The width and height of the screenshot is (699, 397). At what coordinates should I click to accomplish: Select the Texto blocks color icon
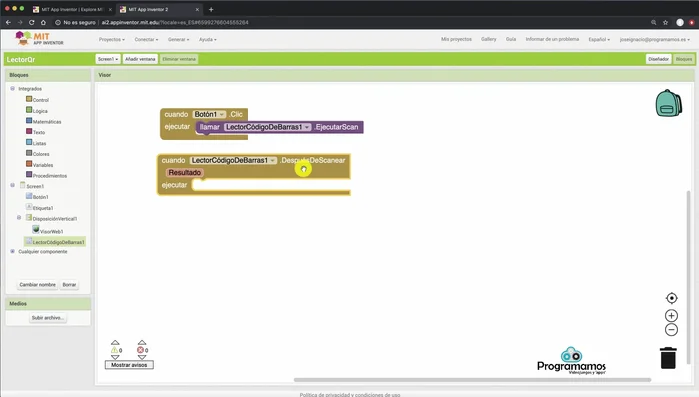(x=29, y=131)
